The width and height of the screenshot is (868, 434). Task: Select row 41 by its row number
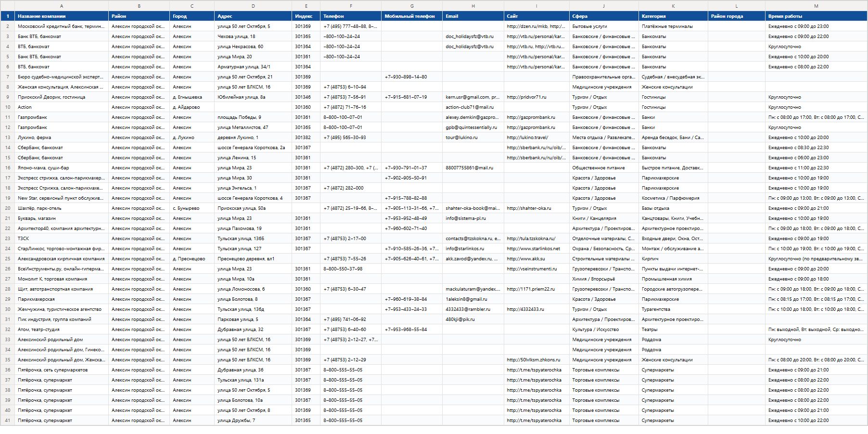(x=8, y=421)
